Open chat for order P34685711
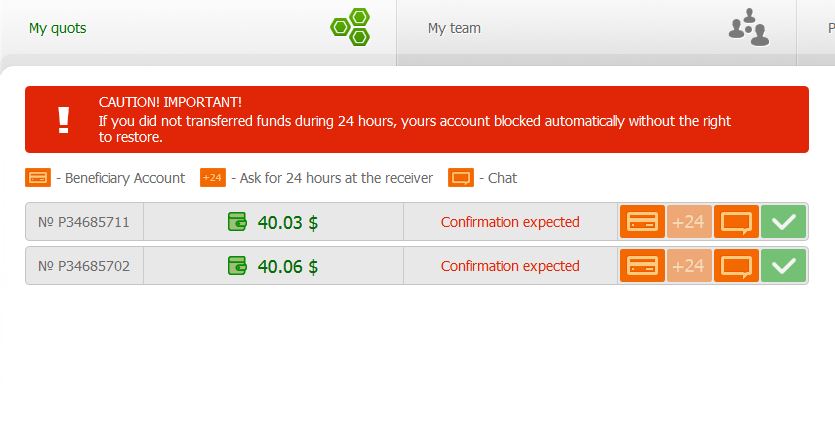835x438 pixels. 736,222
